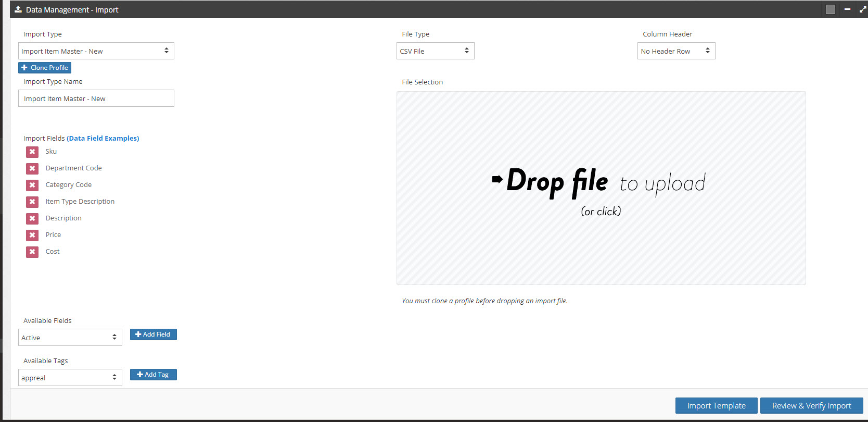This screenshot has height=422, width=868.
Task: Remove the Description import field
Action: point(32,218)
